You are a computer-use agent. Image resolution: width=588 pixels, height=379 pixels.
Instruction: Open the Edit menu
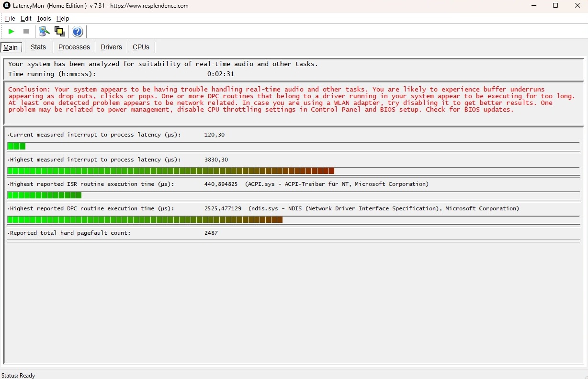point(26,18)
